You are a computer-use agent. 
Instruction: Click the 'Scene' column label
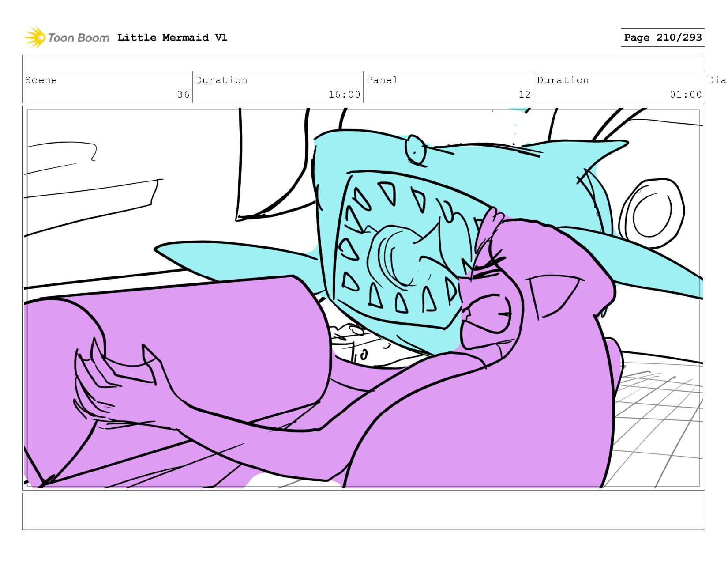click(41, 80)
